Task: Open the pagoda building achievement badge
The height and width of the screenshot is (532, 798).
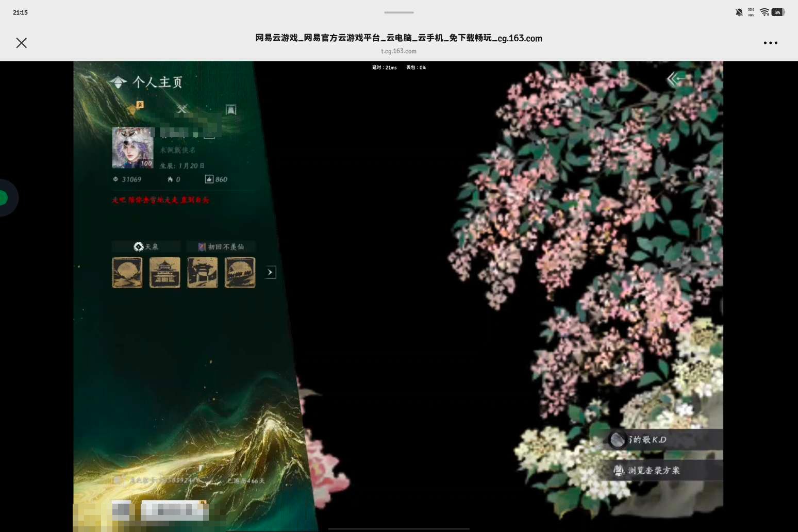Action: coord(165,272)
